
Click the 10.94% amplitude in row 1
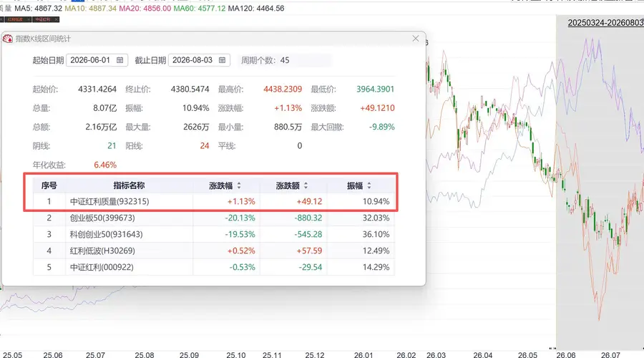pos(376,201)
